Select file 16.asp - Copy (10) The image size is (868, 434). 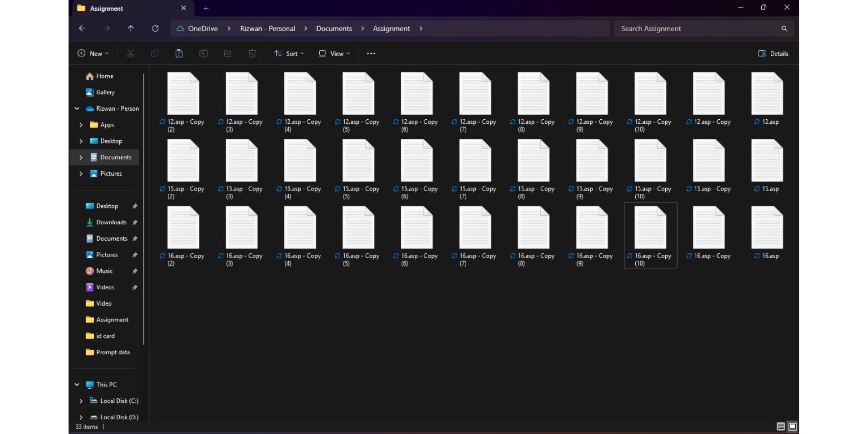click(650, 235)
